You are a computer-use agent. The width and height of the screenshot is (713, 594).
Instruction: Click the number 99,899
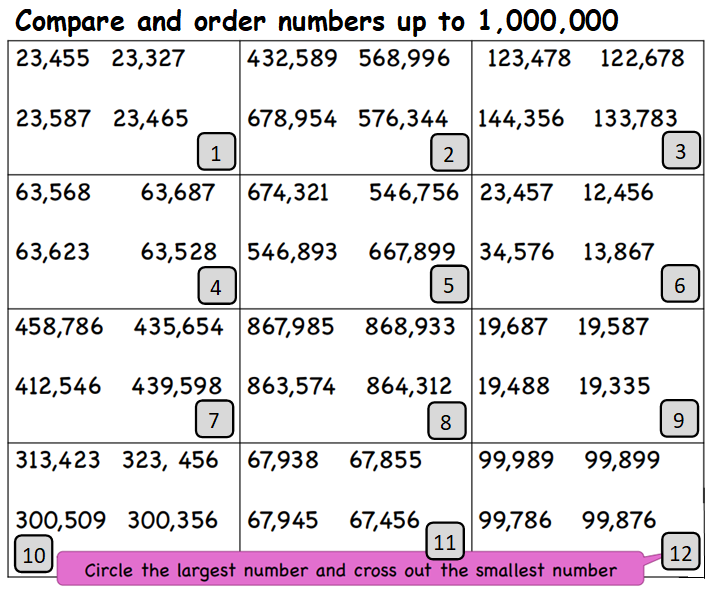622,460
